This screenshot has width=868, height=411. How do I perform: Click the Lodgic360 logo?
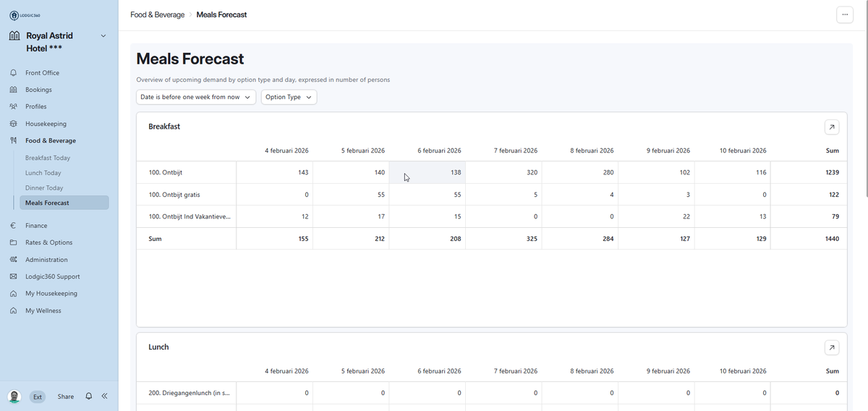25,16
